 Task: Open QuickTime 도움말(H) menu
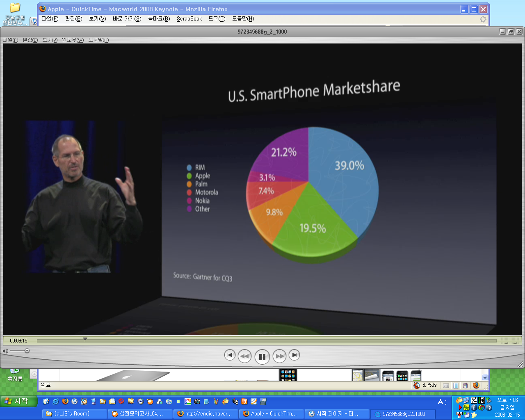click(98, 40)
